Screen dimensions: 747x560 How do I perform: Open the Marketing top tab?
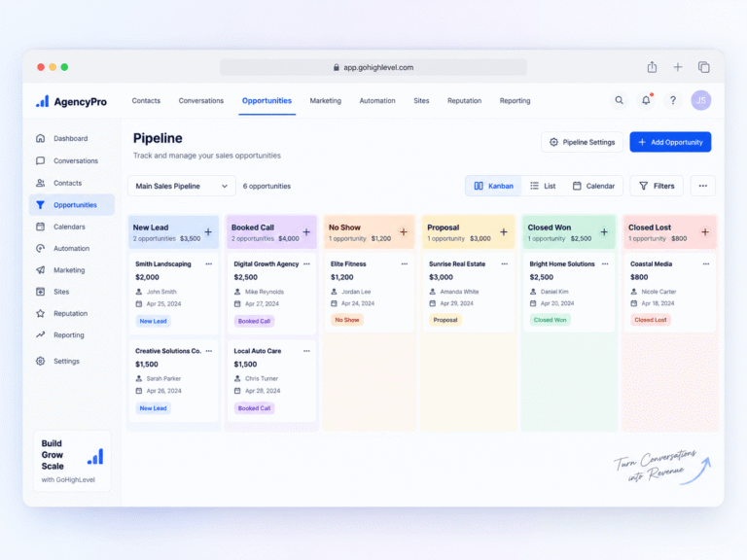point(326,101)
